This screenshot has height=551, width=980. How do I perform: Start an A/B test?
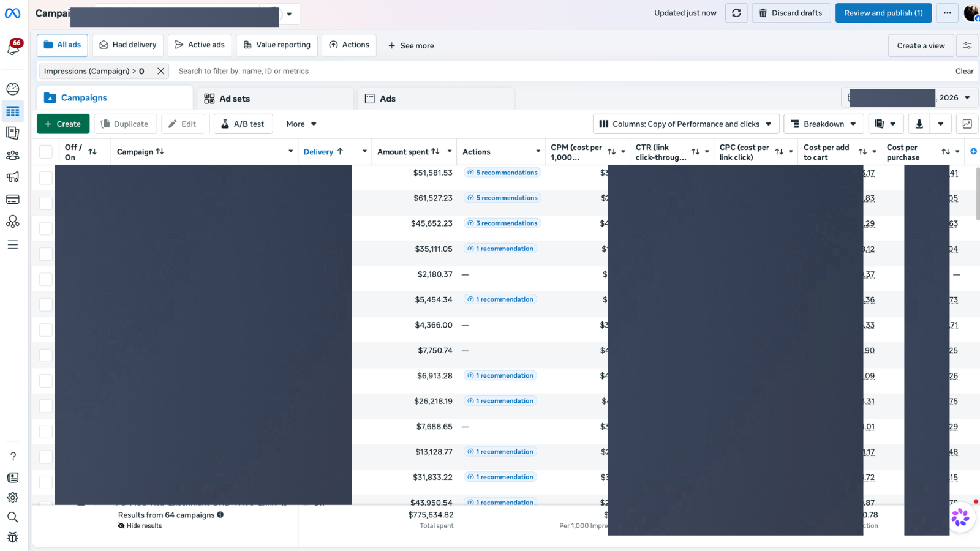coord(243,124)
